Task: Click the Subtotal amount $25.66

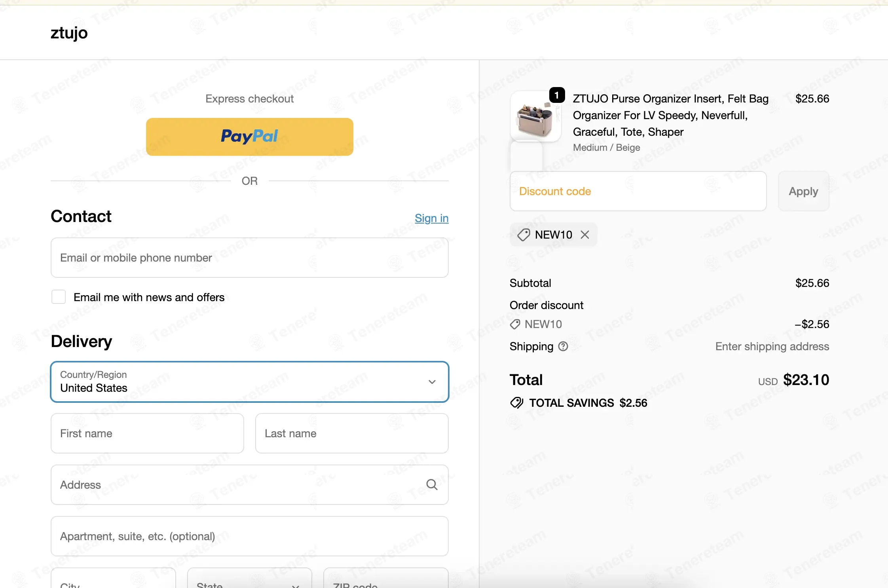Action: coord(812,283)
